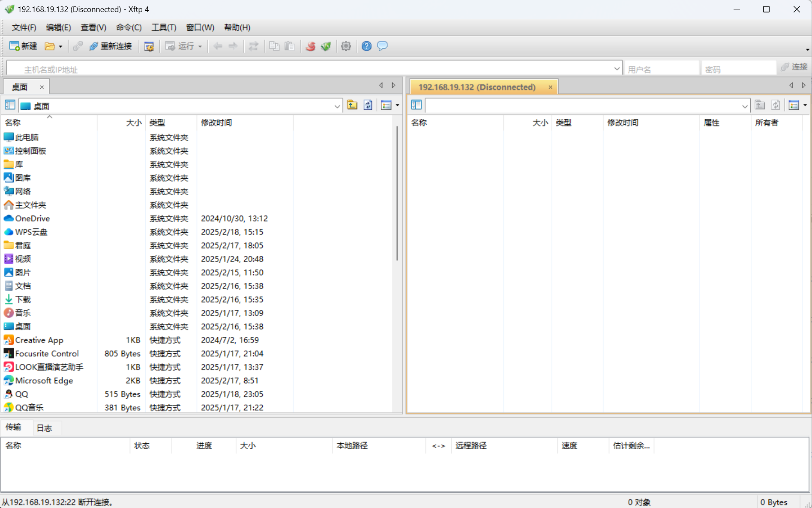Refresh the remote pane
The image size is (812, 508).
776,105
